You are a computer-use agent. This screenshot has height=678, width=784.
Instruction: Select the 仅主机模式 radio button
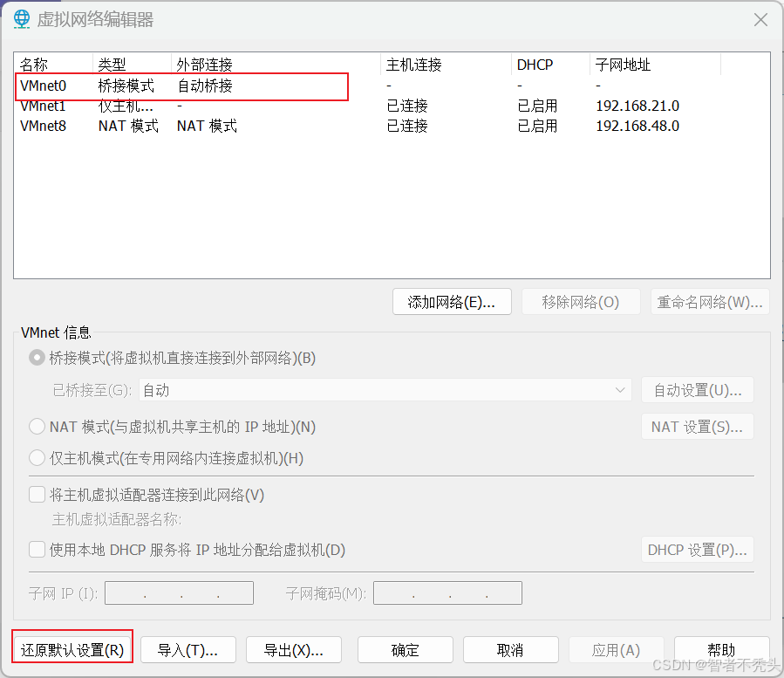pyautogui.click(x=37, y=458)
